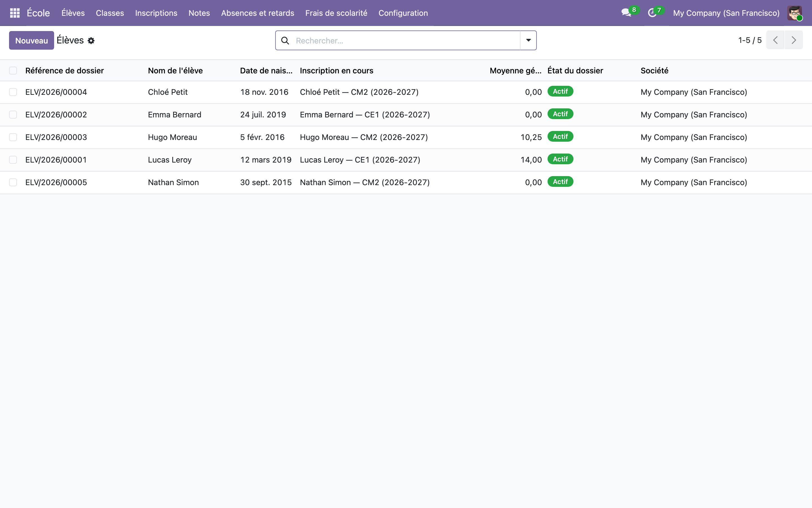This screenshot has height=508, width=812.
Task: Click birth date 12 mars 2019
Action: click(266, 159)
